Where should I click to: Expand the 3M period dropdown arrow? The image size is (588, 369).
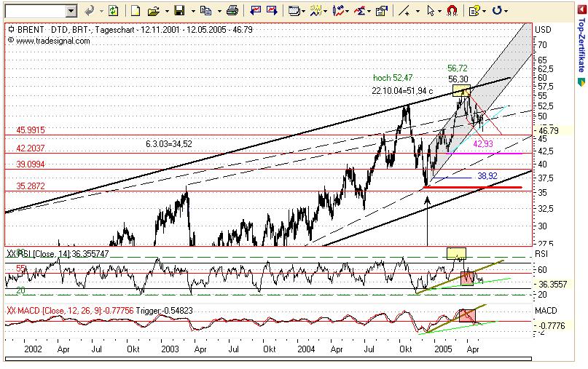click(x=325, y=11)
